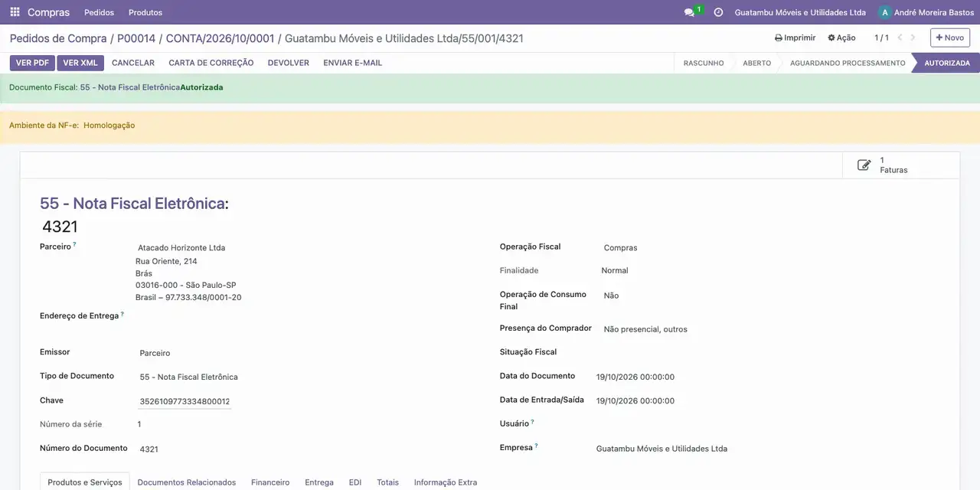
Task: Open the apps grid menu icon
Action: click(15, 12)
